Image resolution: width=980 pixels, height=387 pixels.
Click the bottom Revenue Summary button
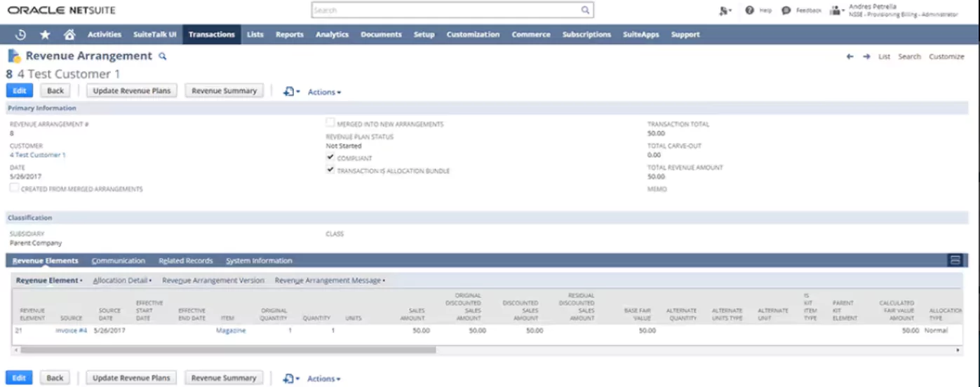tap(224, 378)
